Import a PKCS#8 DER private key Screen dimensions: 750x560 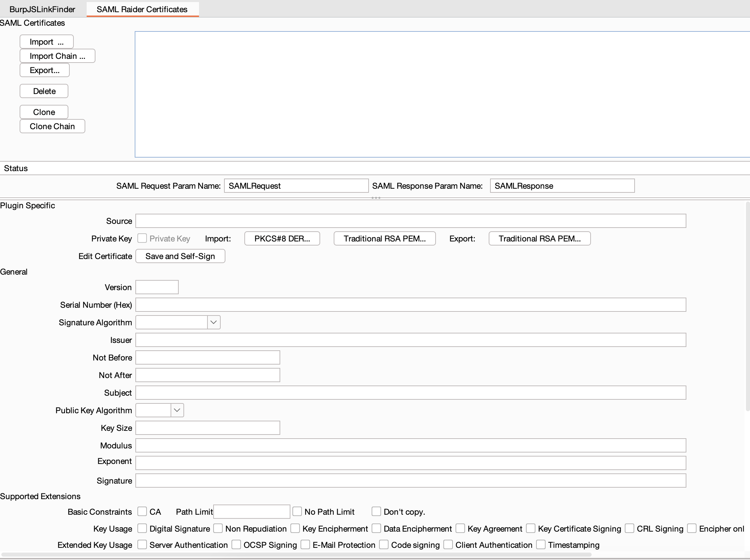282,238
